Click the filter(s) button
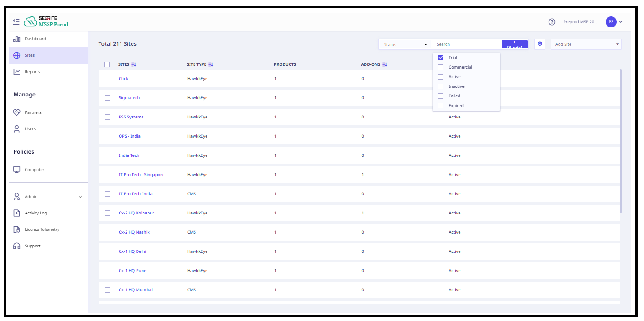 click(515, 44)
